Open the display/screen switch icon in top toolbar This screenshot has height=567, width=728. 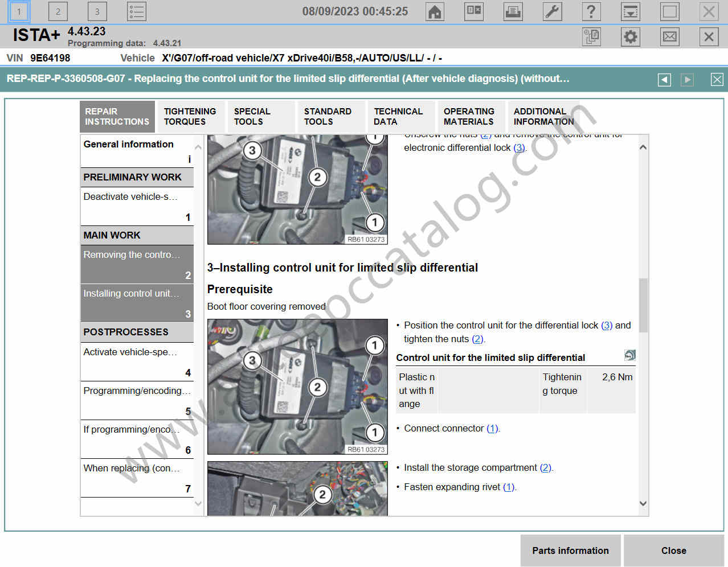pyautogui.click(x=474, y=11)
